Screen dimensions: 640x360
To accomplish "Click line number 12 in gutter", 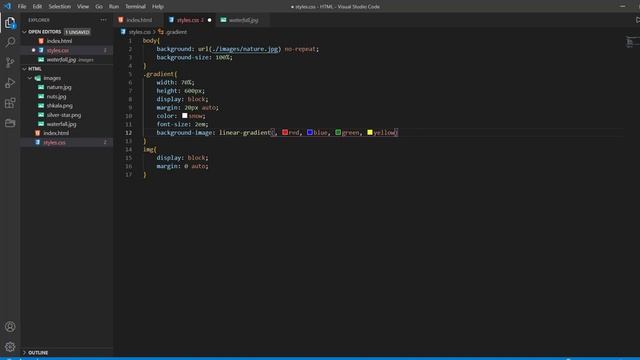I will [129, 133].
